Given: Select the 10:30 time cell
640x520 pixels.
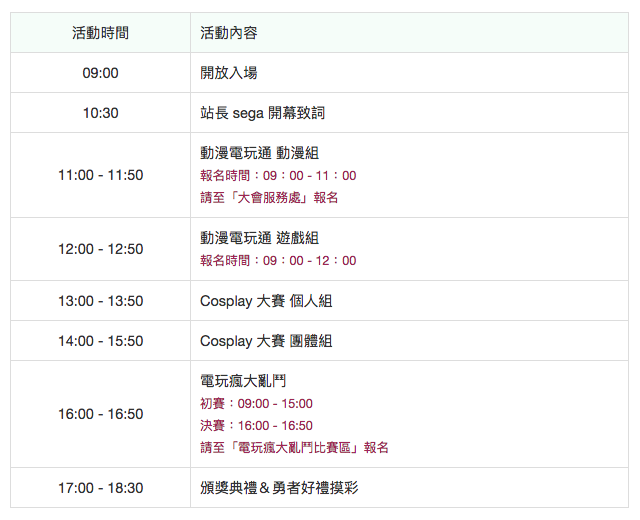Looking at the screenshot, I should pyautogui.click(x=100, y=113).
